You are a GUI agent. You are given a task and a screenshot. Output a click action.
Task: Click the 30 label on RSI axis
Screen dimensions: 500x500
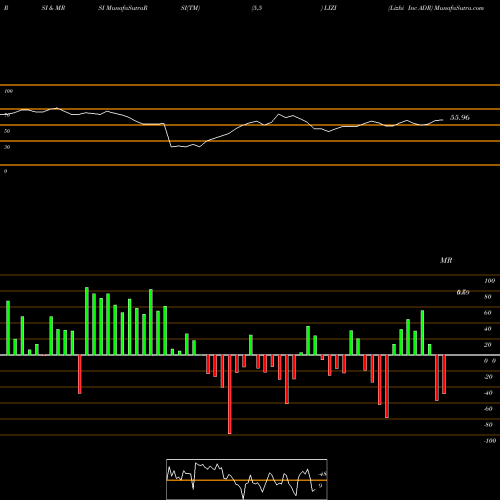7,147
